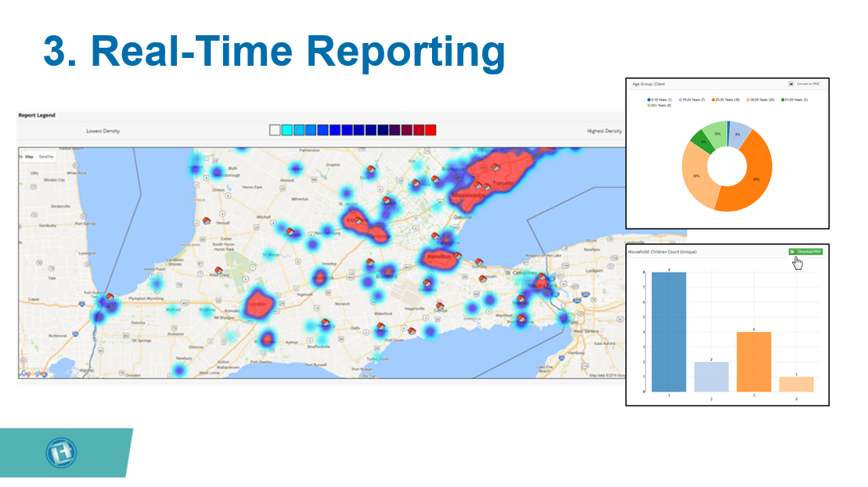Switch to the Satellite map view
The height and width of the screenshot is (487, 868).
[46, 157]
